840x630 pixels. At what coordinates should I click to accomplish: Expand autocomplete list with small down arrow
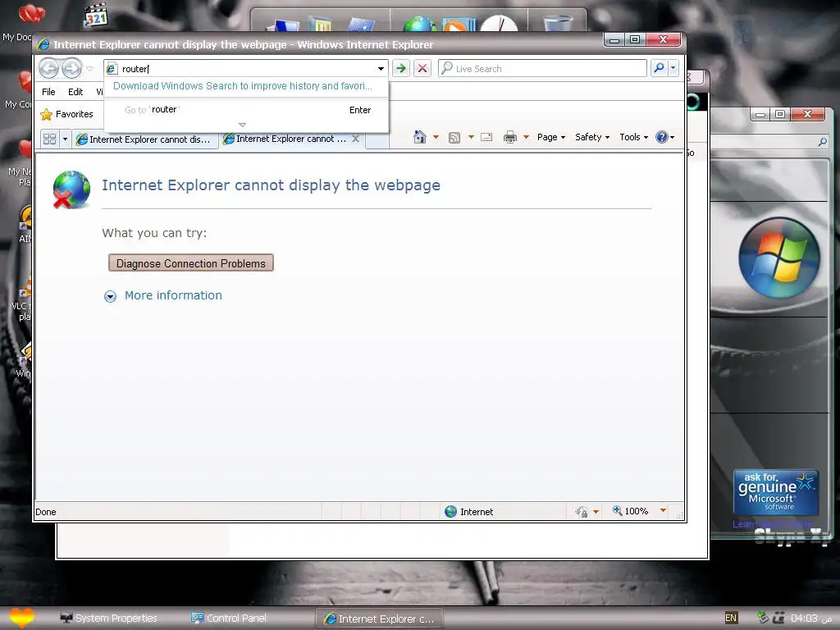pyautogui.click(x=242, y=125)
